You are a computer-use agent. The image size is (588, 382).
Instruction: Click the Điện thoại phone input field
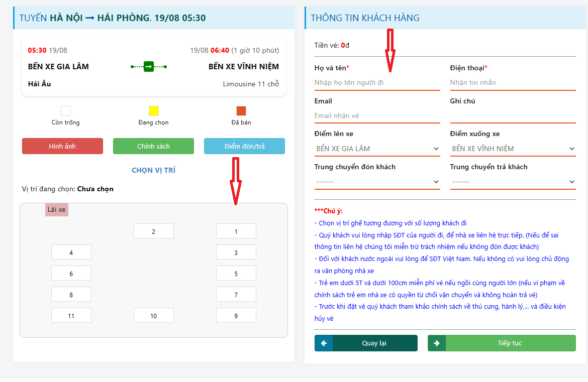point(513,83)
